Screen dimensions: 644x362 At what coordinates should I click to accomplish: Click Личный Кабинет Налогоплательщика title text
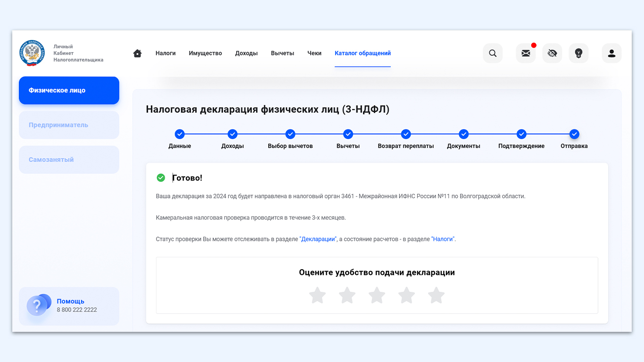pyautogui.click(x=78, y=53)
